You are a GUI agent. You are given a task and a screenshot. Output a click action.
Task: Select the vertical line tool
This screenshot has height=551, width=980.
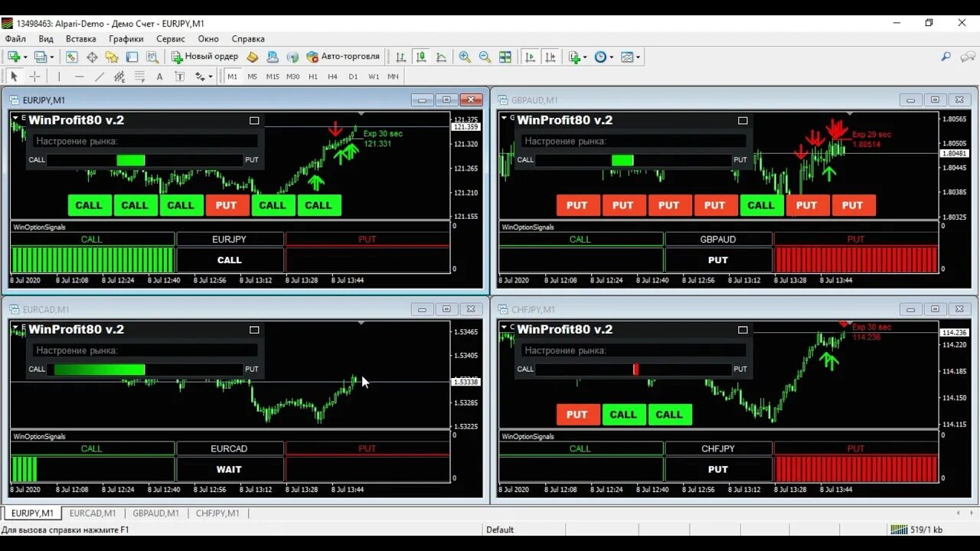pos(59,77)
